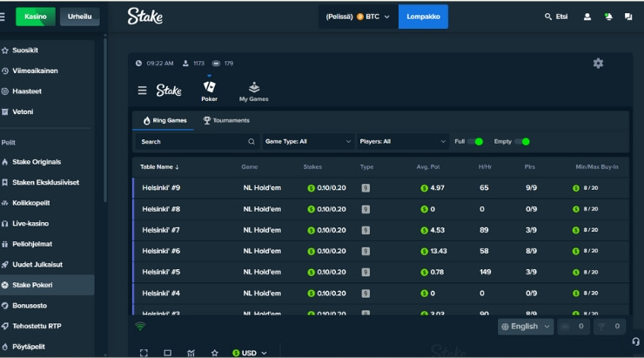
Task: Click the 9-seat type icon for Helsinki #9
Action: 366,188
